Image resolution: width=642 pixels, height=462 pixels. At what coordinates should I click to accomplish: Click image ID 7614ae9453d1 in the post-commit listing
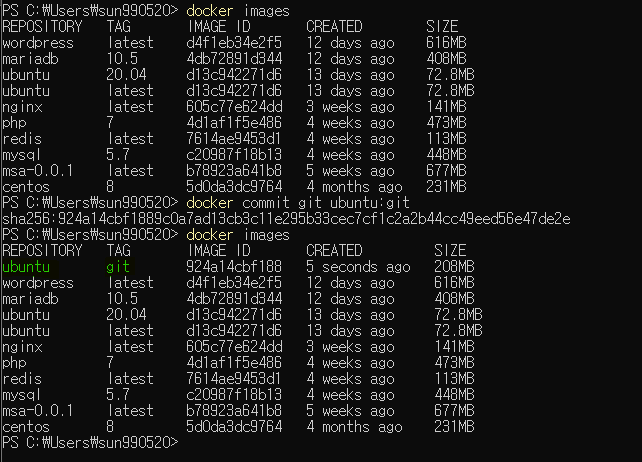(x=234, y=379)
